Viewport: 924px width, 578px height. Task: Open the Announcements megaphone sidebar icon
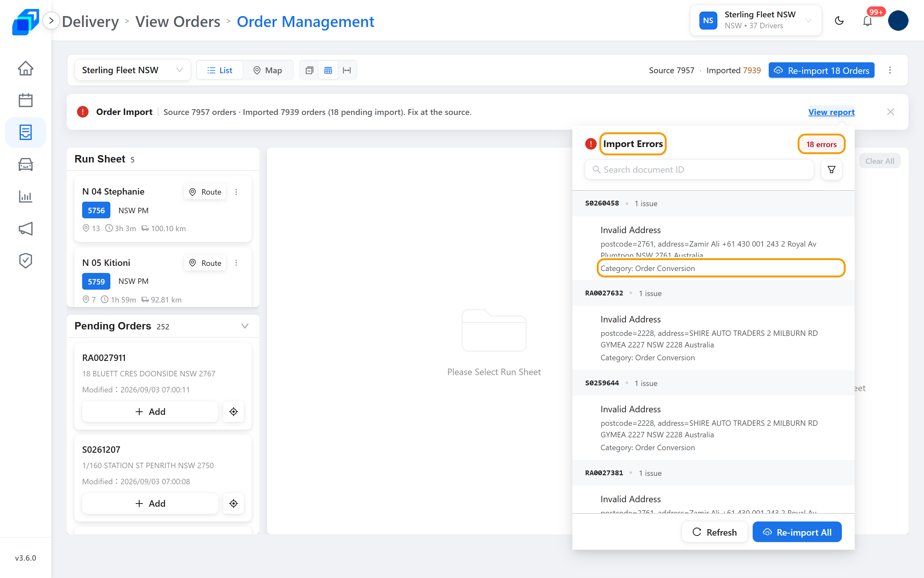pos(26,229)
